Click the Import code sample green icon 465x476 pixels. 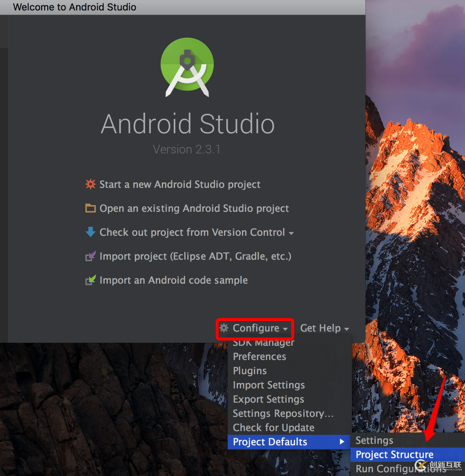(91, 280)
